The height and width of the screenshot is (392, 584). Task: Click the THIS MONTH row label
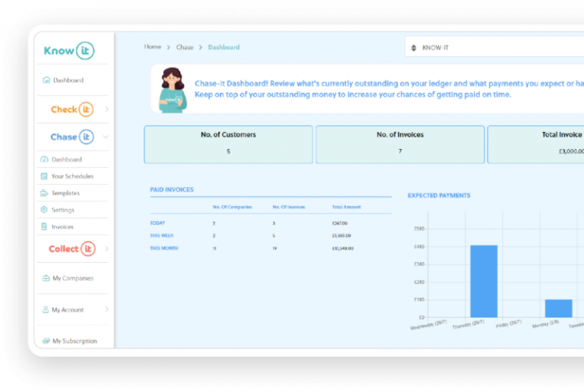[x=164, y=248]
